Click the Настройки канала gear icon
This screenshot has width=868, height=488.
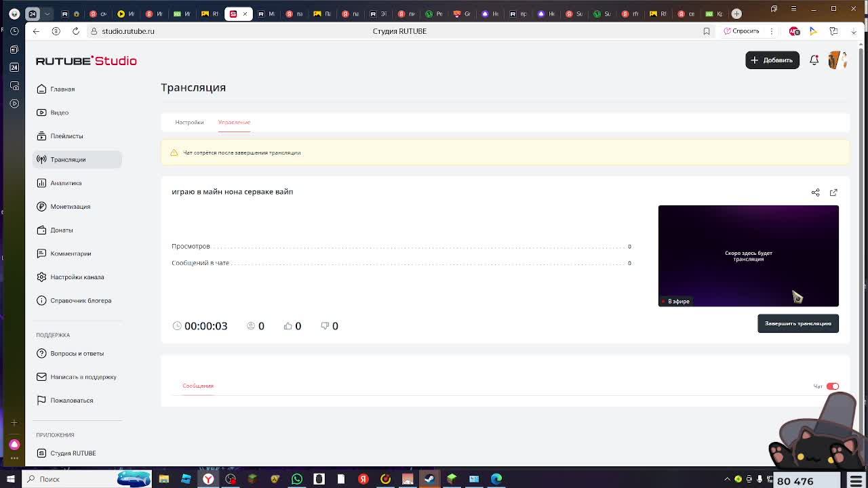(41, 277)
